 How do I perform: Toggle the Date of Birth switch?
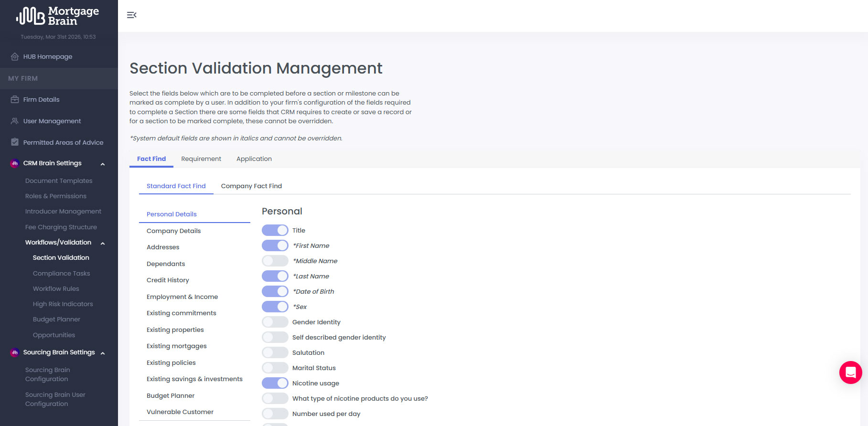point(275,291)
